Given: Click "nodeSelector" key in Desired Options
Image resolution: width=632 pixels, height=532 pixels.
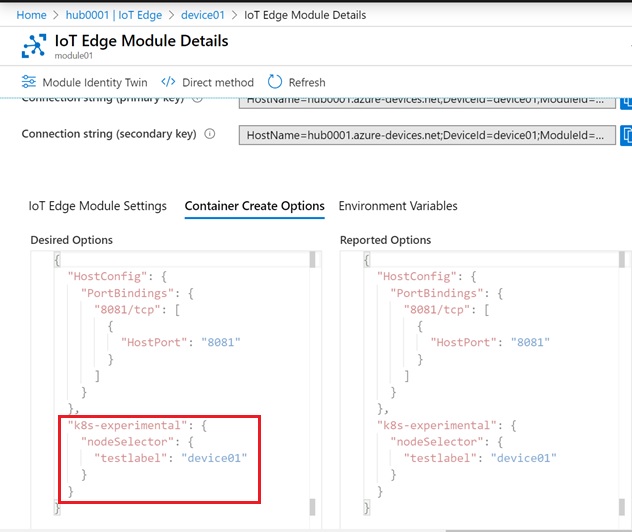Looking at the screenshot, I should pyautogui.click(x=127, y=442).
